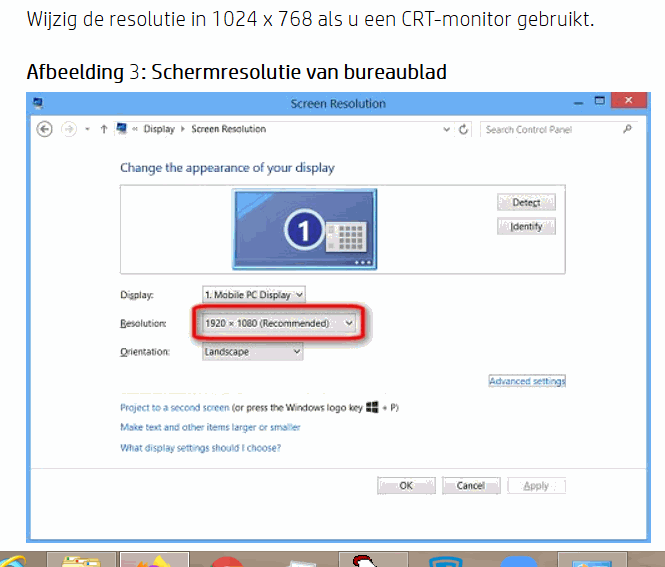Open the recent locations dropdown arrow
This screenshot has width=665, height=567.
(87, 129)
